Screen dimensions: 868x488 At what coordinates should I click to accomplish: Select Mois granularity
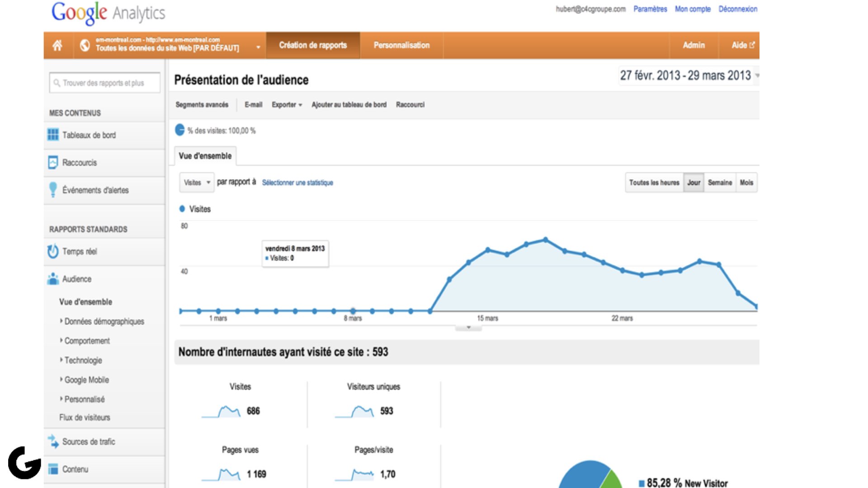[746, 183]
